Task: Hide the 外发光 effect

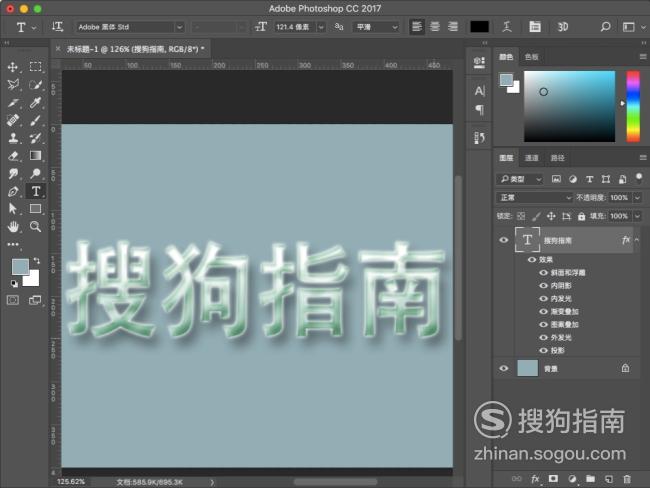Action: click(543, 337)
